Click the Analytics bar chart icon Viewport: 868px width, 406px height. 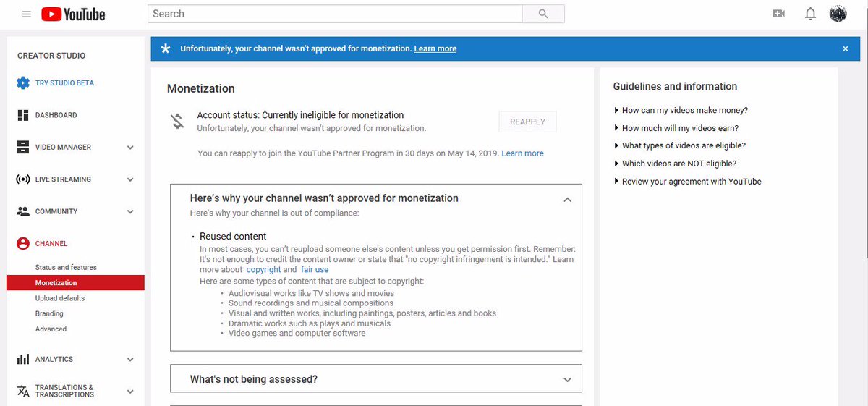coord(23,359)
